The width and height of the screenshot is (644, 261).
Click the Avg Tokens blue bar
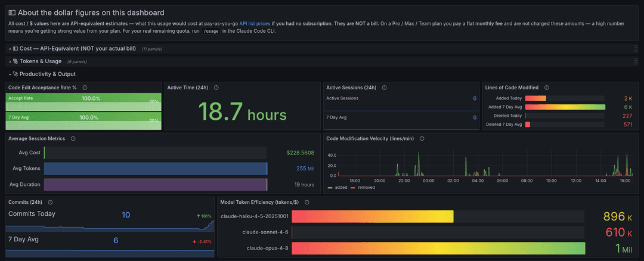[x=156, y=169]
